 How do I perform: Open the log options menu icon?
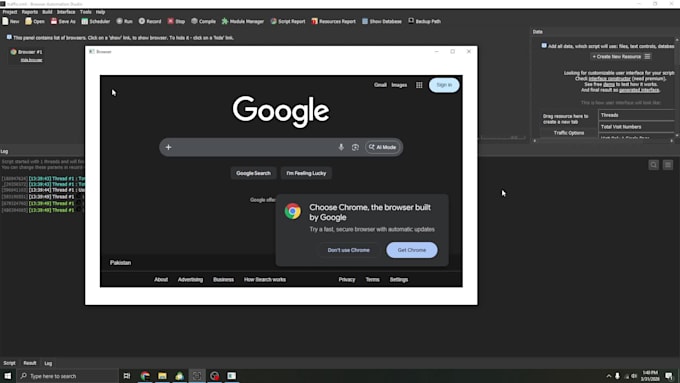[668, 165]
